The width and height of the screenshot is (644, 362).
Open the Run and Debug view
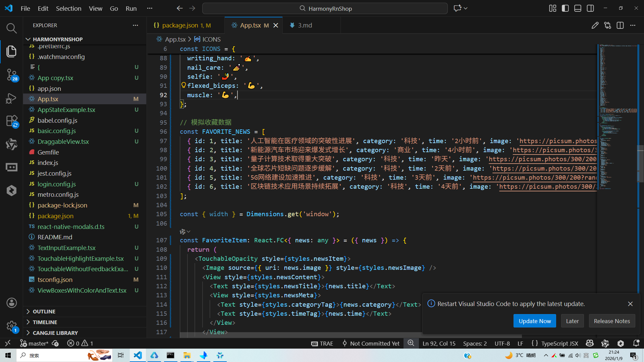point(11,98)
